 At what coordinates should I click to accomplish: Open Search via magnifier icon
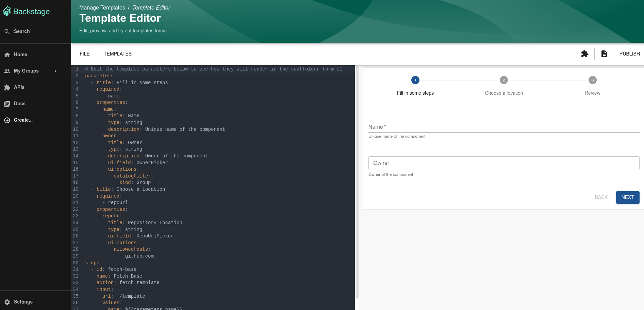(7, 31)
